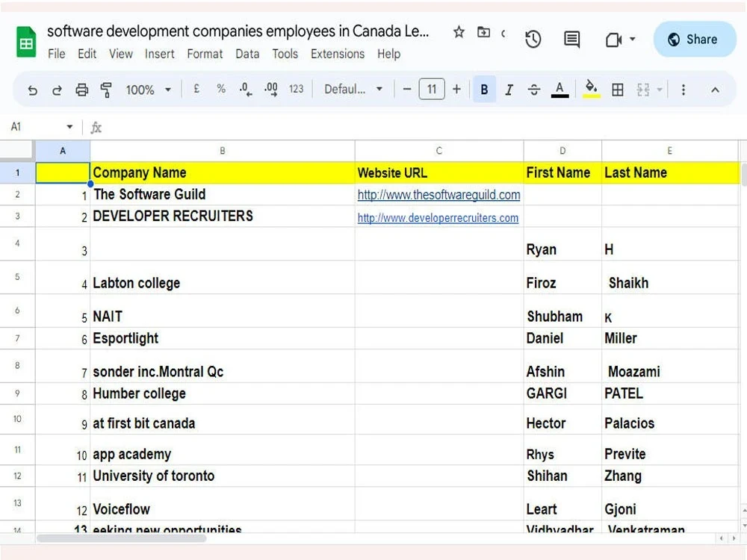
Task: Select the Company Name header cell
Action: [x=222, y=172]
